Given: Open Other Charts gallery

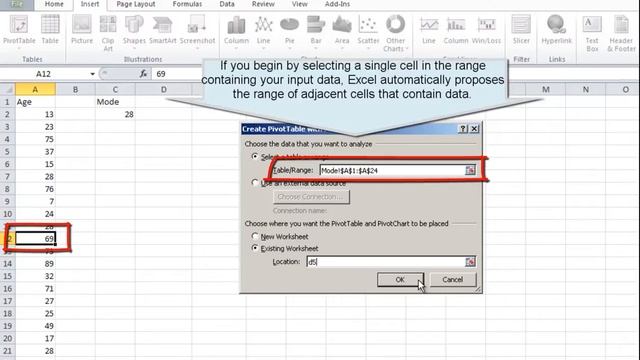Looking at the screenshot, I should click(x=395, y=33).
